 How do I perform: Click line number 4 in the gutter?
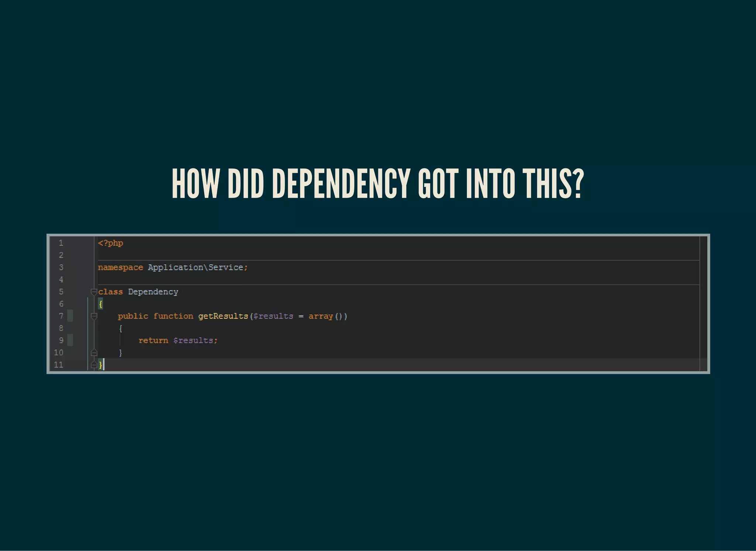(61, 280)
